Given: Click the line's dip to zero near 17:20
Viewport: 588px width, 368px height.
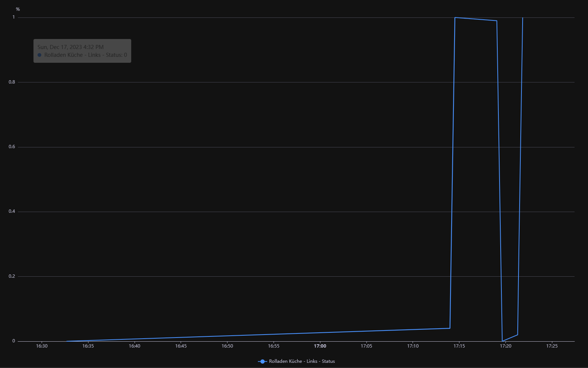Looking at the screenshot, I should tap(503, 341).
